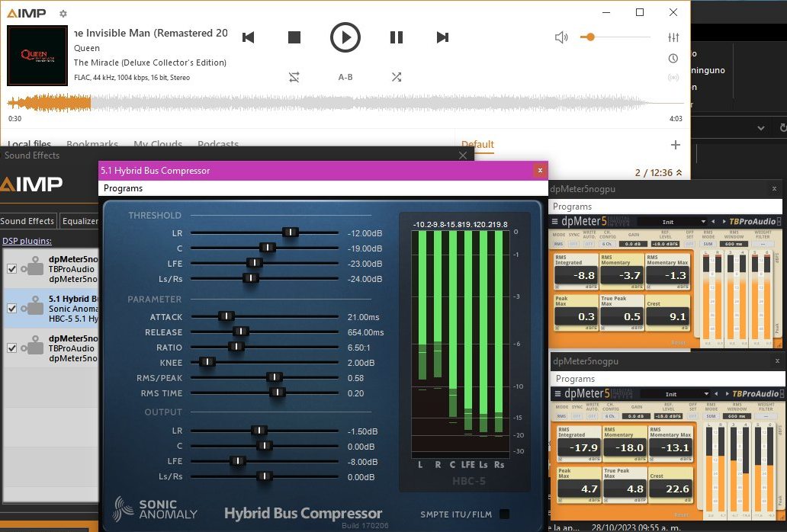The image size is (787, 532).
Task: Click the DSP plugins link
Action: 27,241
